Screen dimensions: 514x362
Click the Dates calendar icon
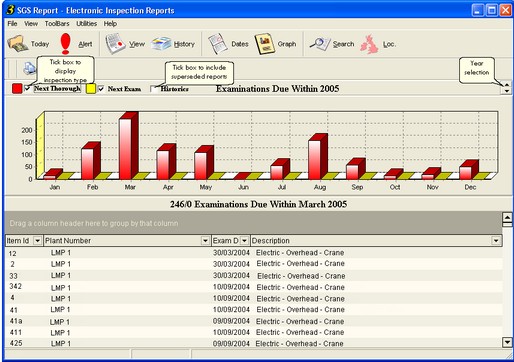218,44
